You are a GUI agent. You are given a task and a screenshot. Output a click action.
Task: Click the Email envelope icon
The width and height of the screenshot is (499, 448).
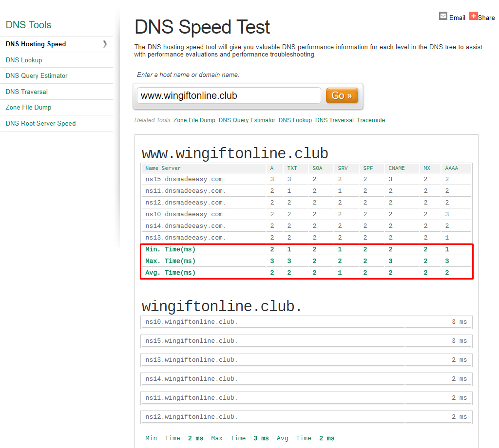tap(443, 16)
